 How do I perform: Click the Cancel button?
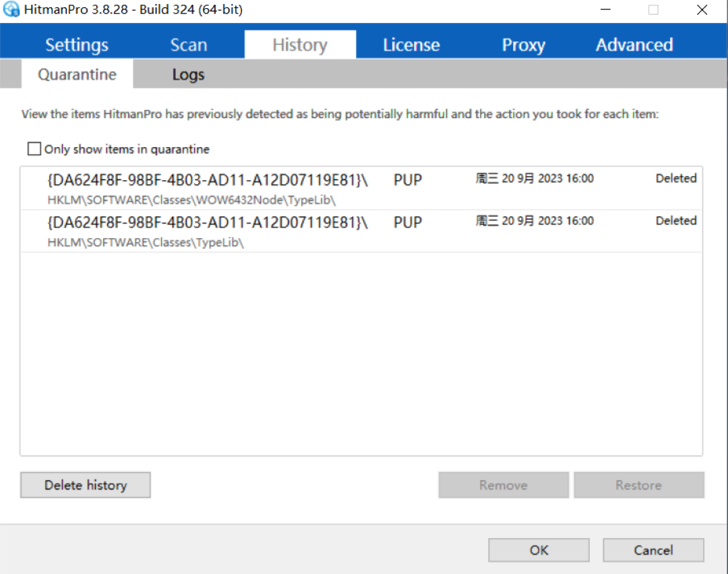click(x=653, y=550)
